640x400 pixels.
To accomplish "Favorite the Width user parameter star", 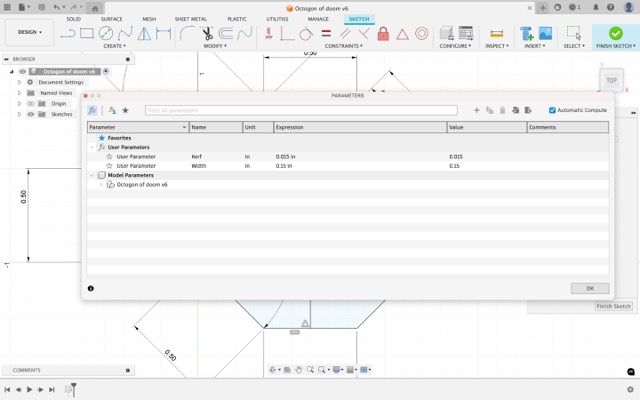I will click(109, 166).
